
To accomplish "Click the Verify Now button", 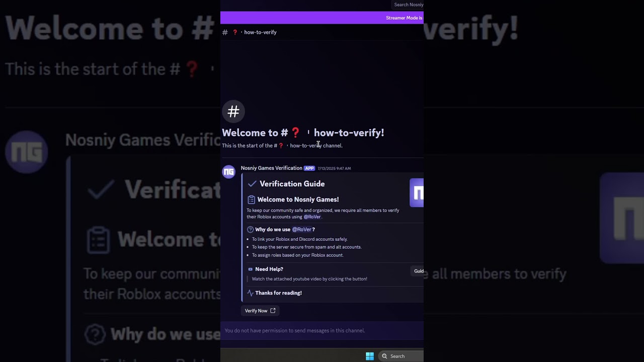I will coord(260,311).
